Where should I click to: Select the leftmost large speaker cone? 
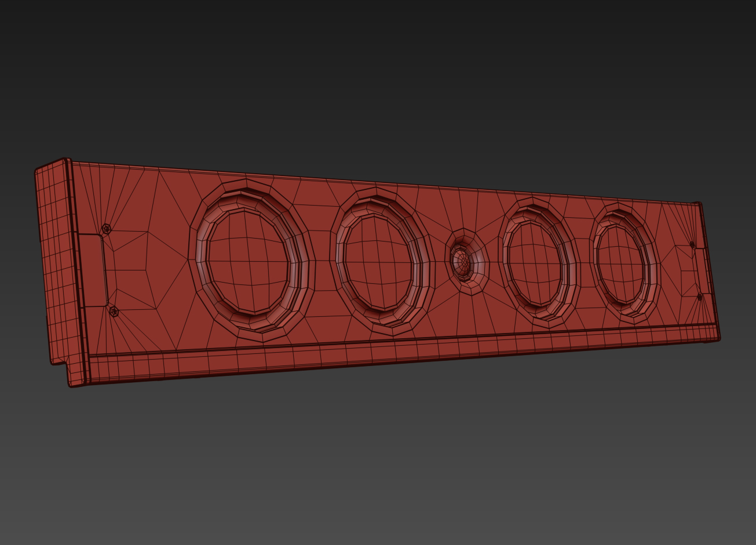tap(248, 262)
